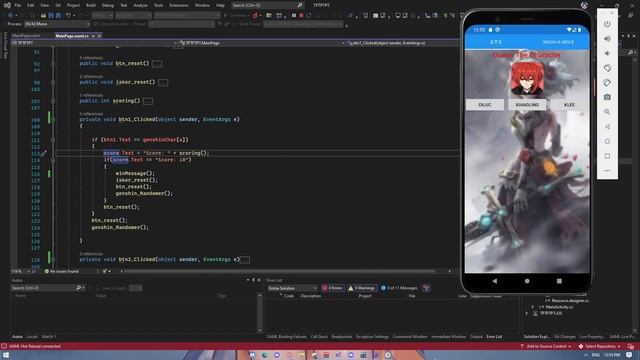This screenshot has height=360, width=640.
Task: Click the screwdriver quick actions icon on line 113
Action: pos(43,153)
